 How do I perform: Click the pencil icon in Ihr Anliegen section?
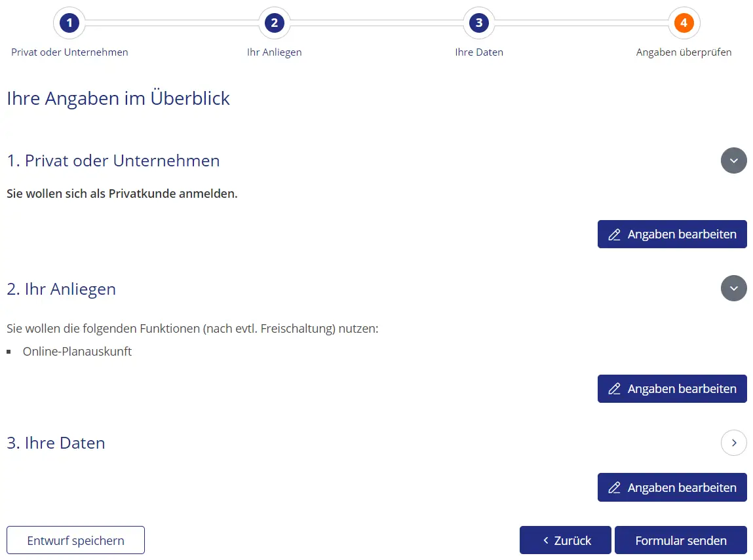pyautogui.click(x=614, y=389)
